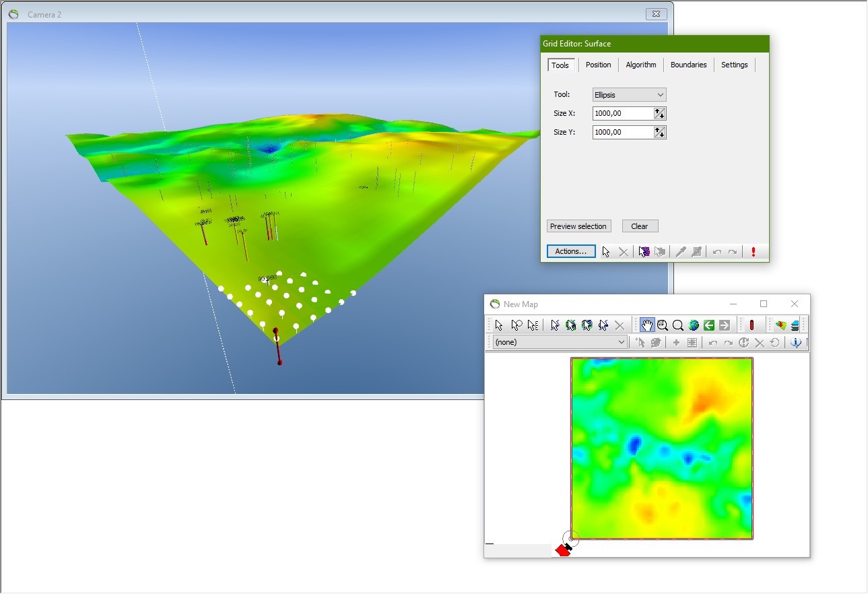Open the Actions... button menu
868x594 pixels.
coord(571,251)
